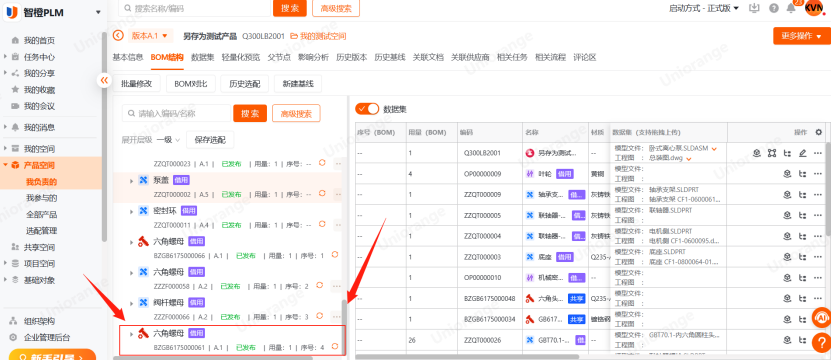Collapse sidebar with the double-chevron button

104,80
